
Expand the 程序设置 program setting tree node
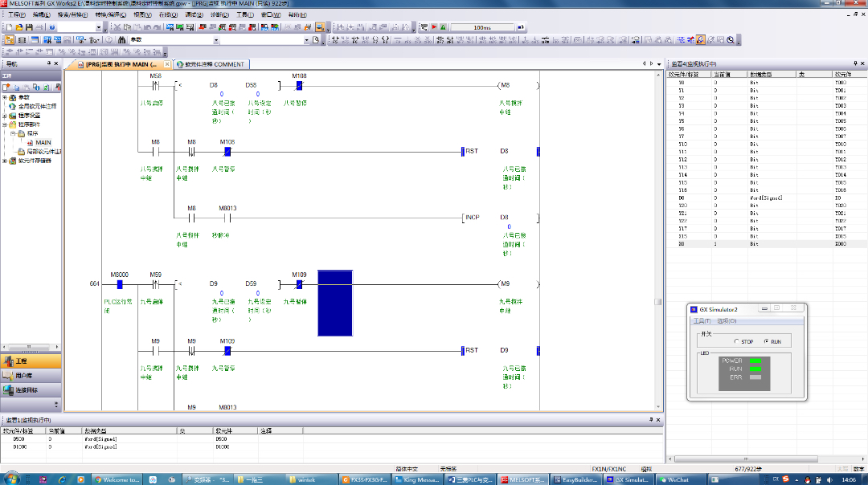(x=5, y=116)
